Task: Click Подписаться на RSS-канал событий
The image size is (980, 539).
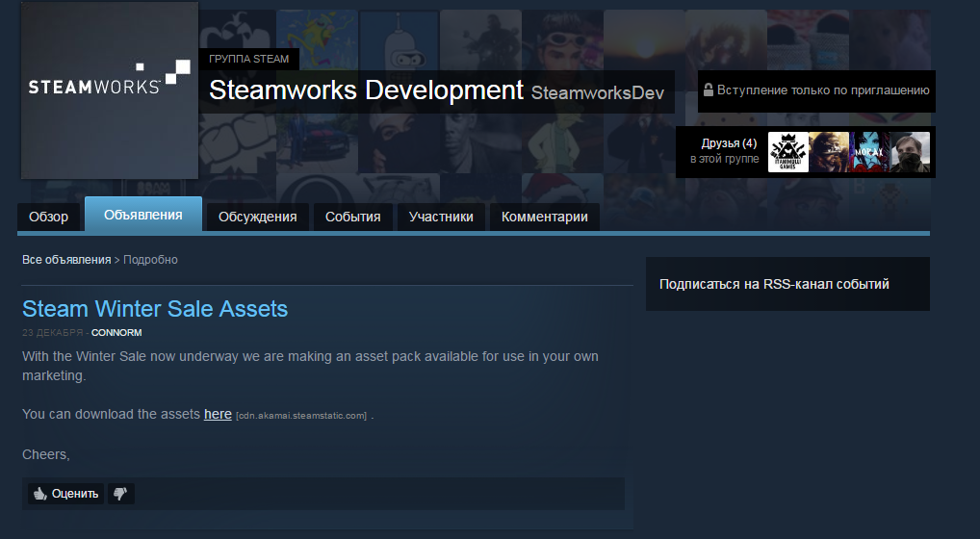Action: point(774,284)
